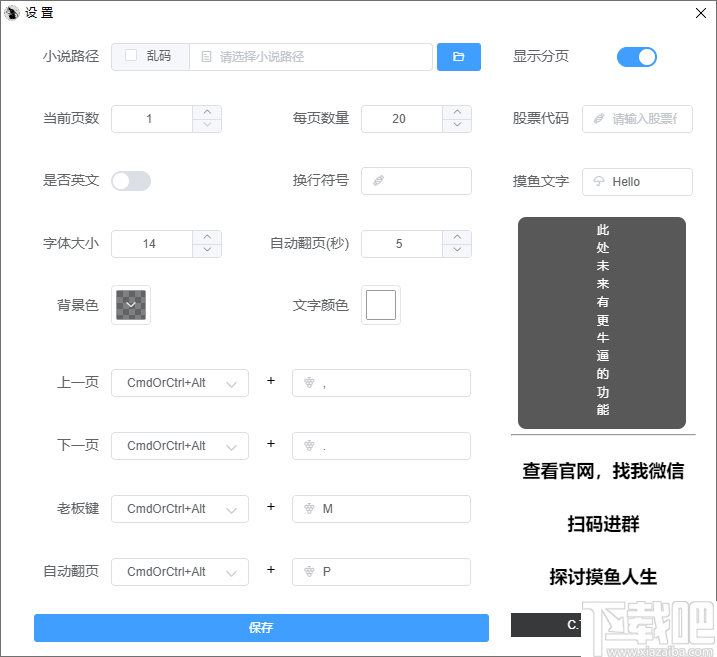
Task: Open 老板键 modifier dropdown
Action: (180, 508)
